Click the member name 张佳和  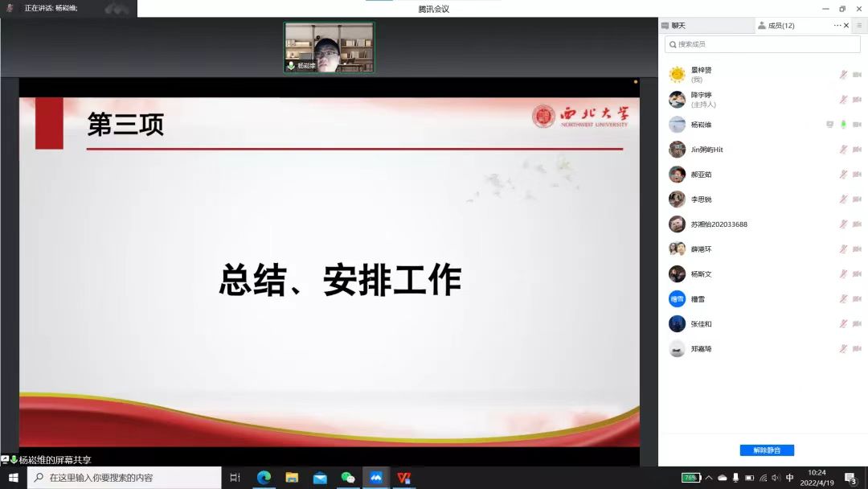tap(701, 324)
